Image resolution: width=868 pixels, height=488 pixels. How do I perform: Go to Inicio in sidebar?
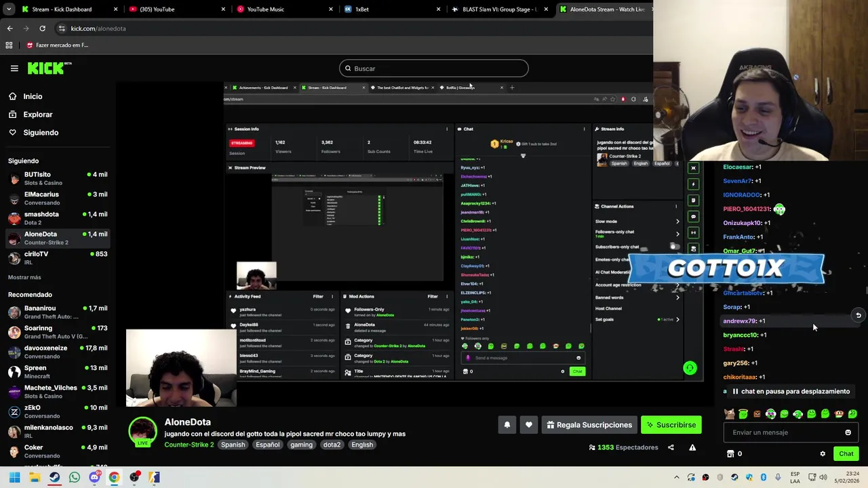click(x=33, y=96)
